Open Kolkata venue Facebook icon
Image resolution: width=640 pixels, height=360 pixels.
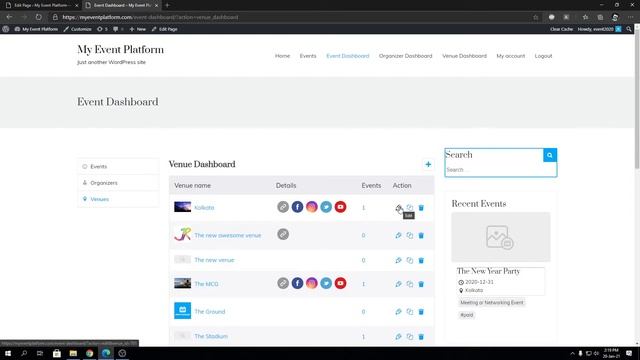pyautogui.click(x=297, y=207)
